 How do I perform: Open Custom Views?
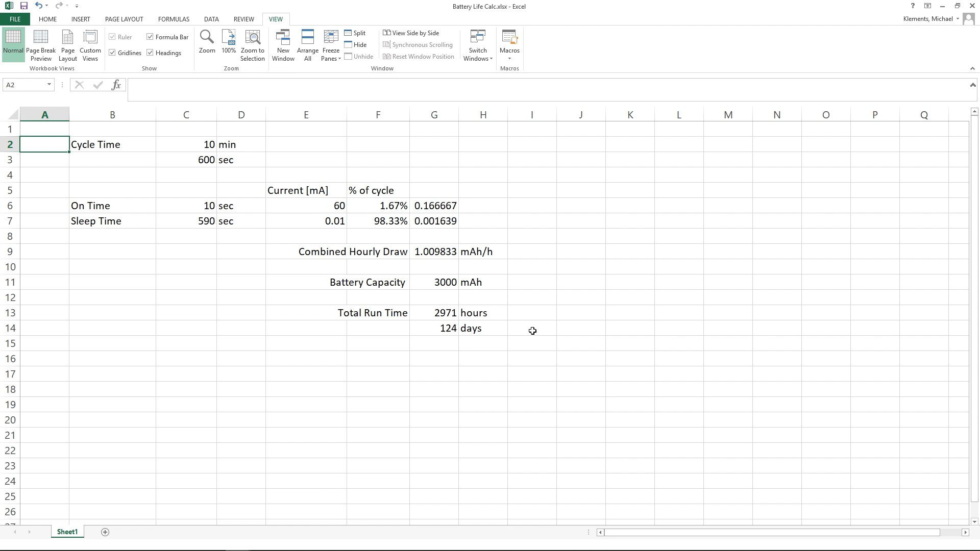[90, 43]
